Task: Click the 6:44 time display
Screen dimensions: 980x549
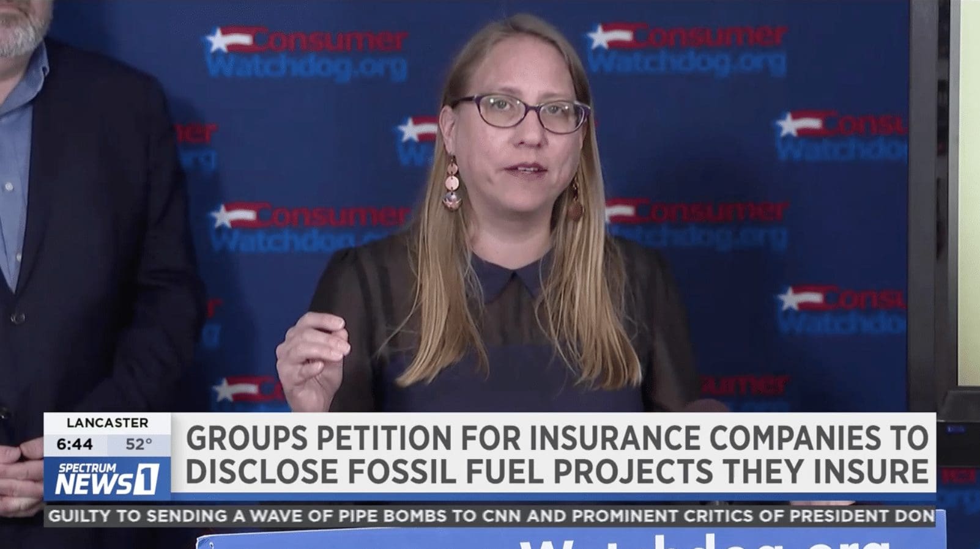Action: (x=75, y=444)
